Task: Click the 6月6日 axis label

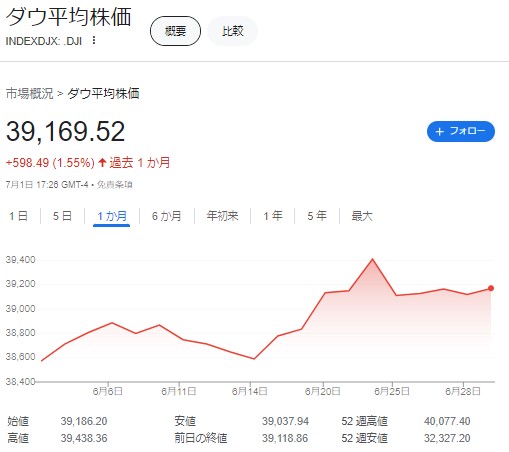Action: pyautogui.click(x=108, y=391)
